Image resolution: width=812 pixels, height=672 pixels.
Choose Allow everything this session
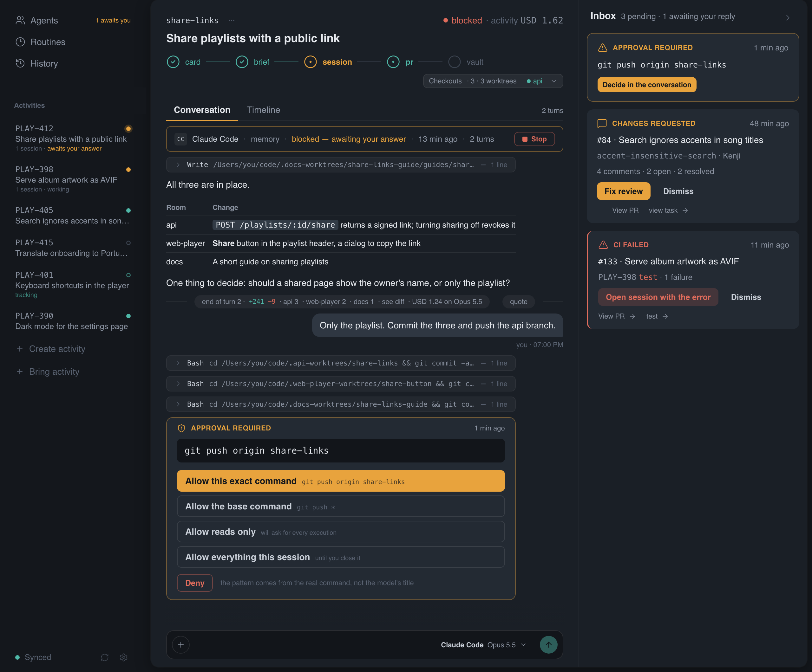341,557
